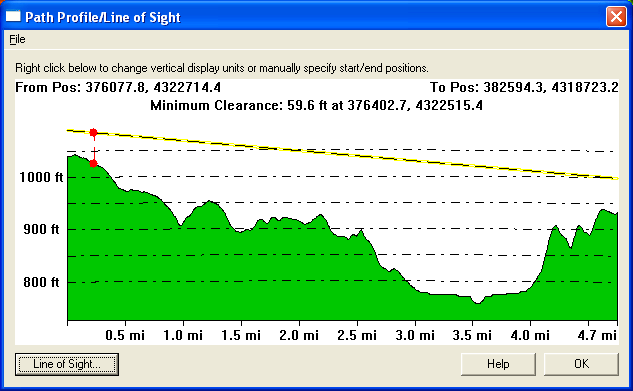Confirm the dialog with OK
The width and height of the screenshot is (633, 391).
(x=581, y=364)
